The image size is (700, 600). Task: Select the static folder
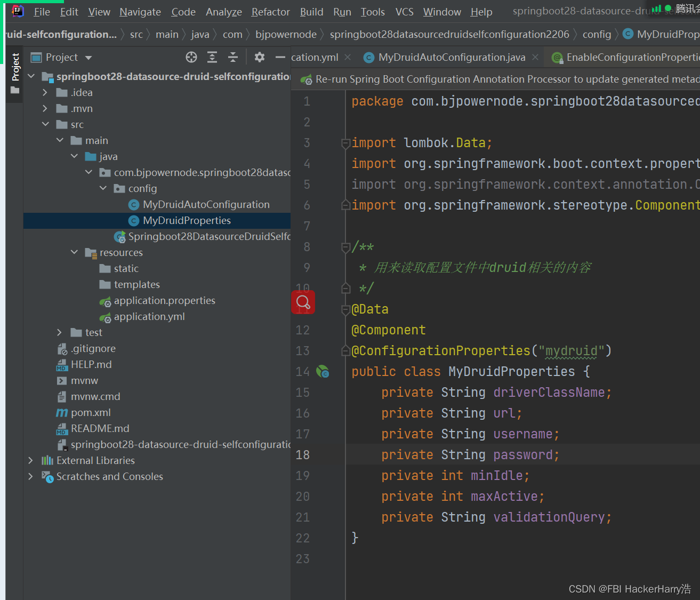126,268
